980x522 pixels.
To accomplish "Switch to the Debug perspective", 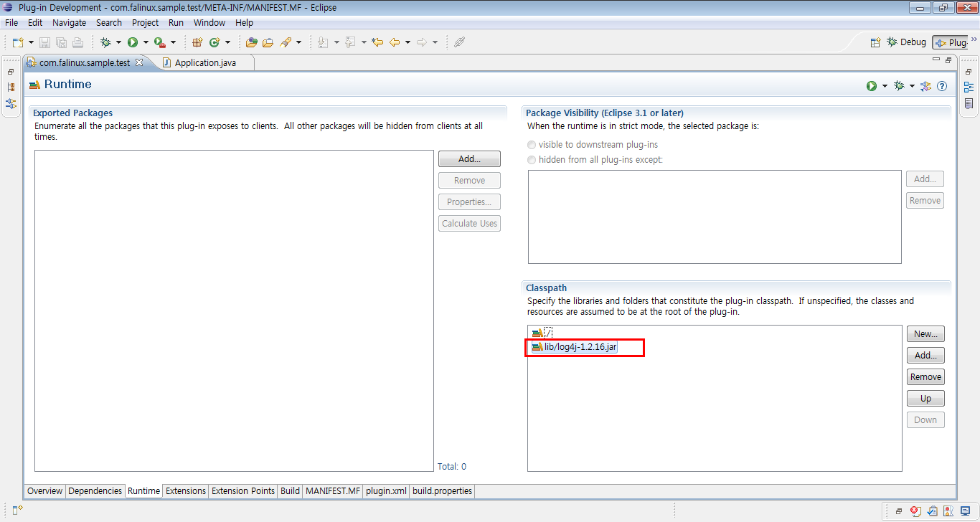I will pos(907,42).
